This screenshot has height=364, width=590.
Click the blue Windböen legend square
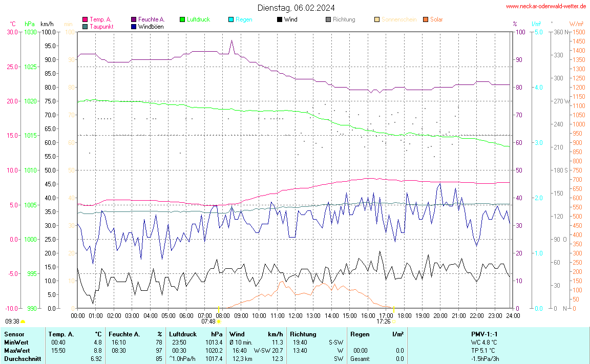[134, 26]
